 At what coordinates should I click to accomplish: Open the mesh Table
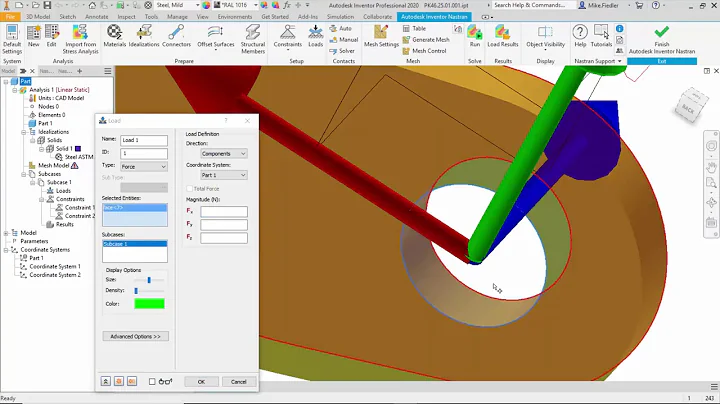point(414,28)
